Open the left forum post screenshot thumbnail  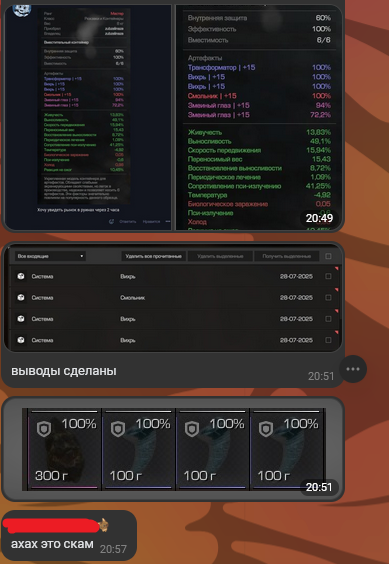click(x=88, y=117)
